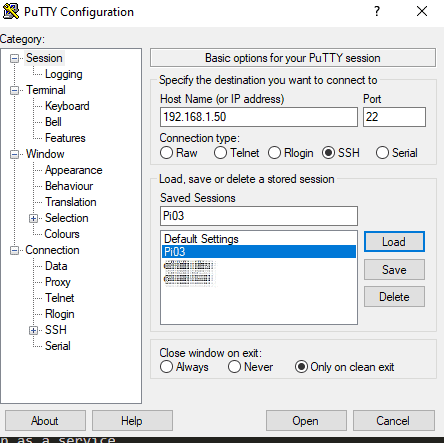The image size is (444, 443).
Task: Open the Behaviour settings category
Action: (69, 186)
